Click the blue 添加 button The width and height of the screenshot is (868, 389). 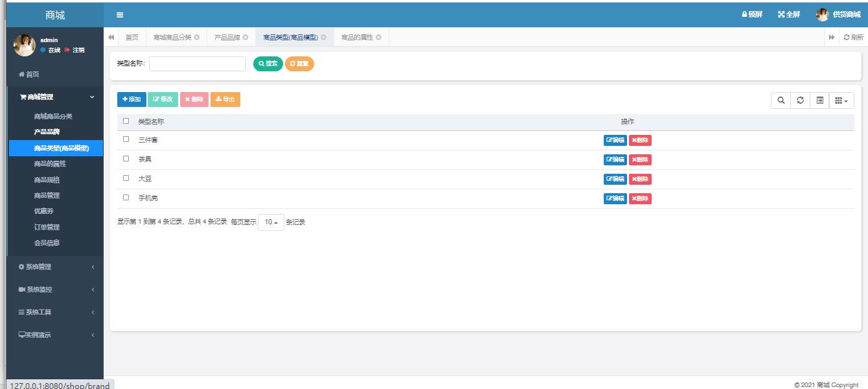click(131, 99)
